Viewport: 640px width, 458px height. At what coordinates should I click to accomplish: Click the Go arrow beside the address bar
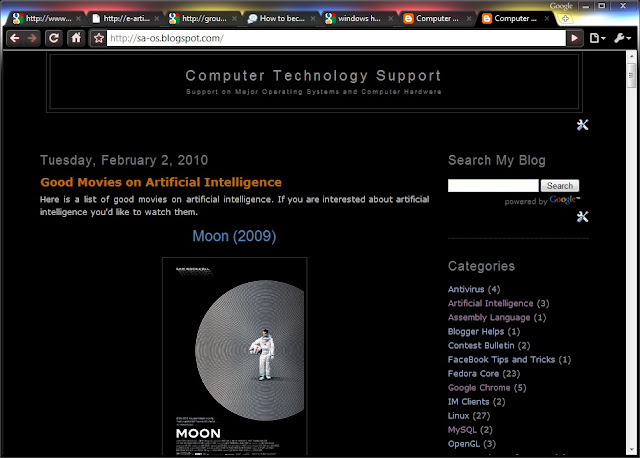pos(574,38)
